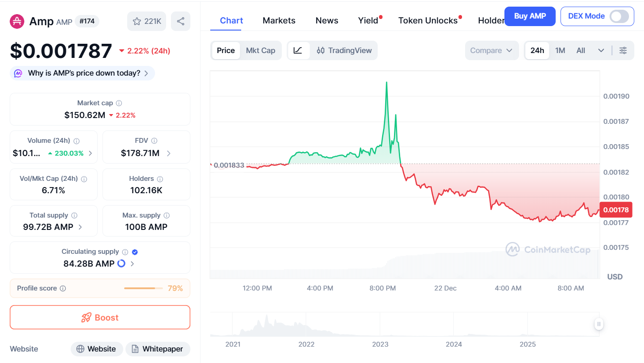Open the share icon next to the watchlist
The width and height of the screenshot is (644, 363).
181,21
